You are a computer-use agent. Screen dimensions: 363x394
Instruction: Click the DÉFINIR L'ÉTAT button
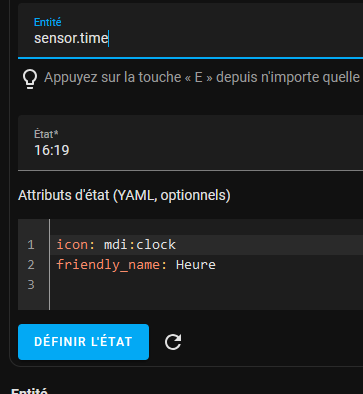[83, 342]
